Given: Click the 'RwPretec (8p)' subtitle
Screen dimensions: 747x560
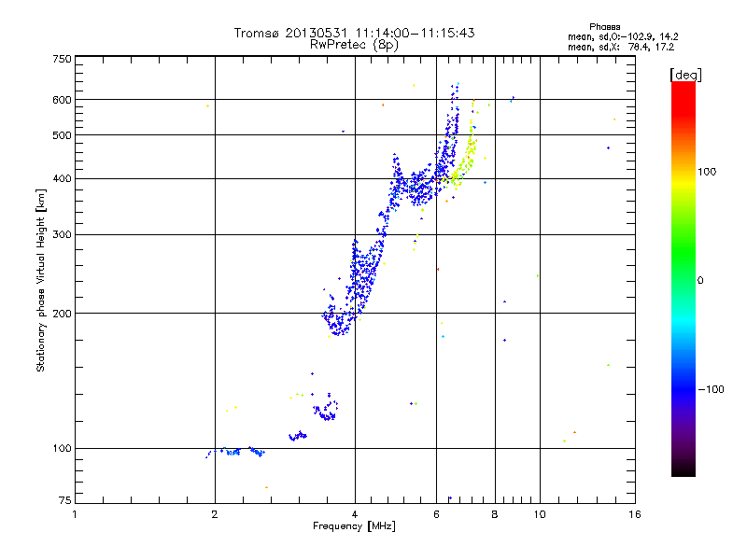Looking at the screenshot, I should (354, 45).
